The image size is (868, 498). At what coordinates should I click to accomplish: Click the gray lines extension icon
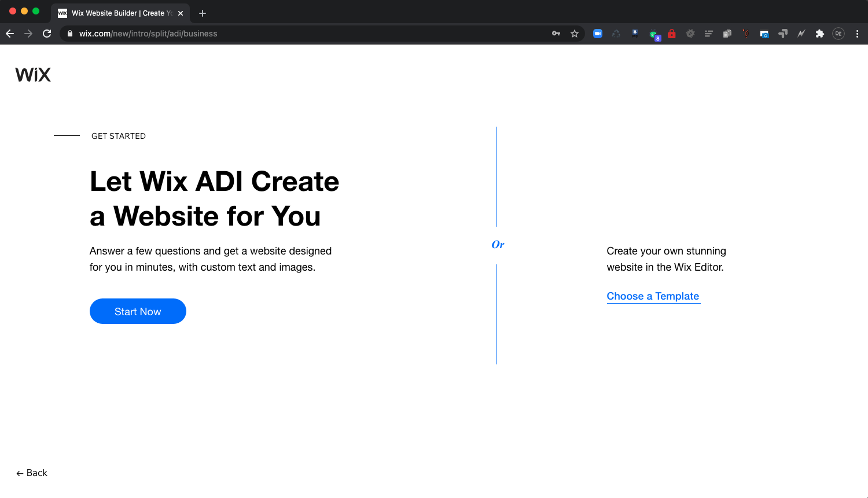tap(709, 34)
